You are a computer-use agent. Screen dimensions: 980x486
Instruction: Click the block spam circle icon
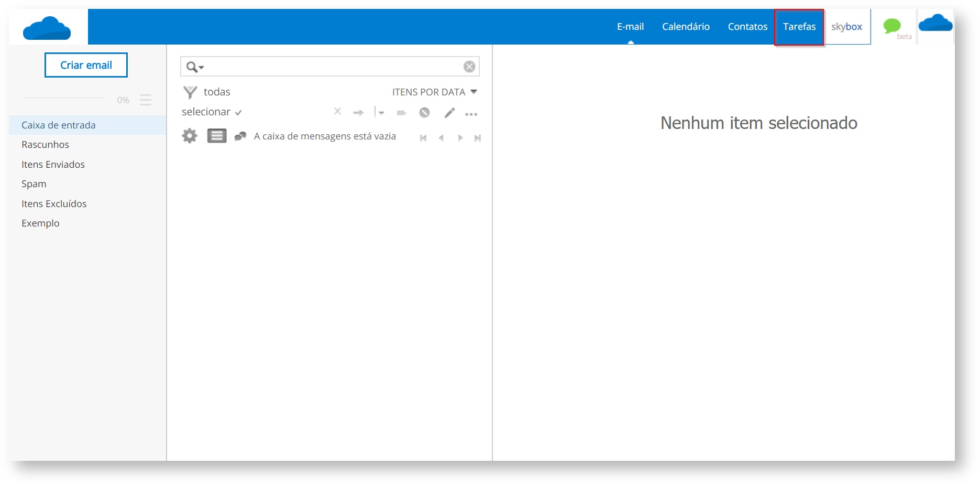point(424,113)
